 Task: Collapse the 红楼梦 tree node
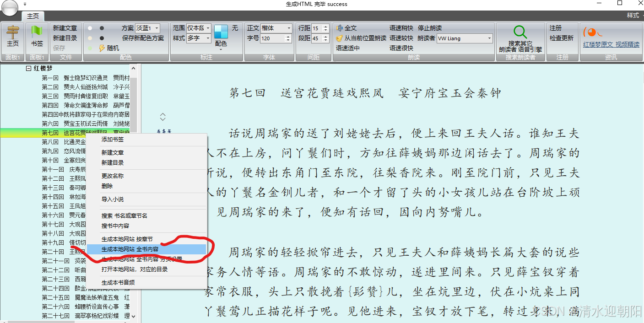[28, 68]
